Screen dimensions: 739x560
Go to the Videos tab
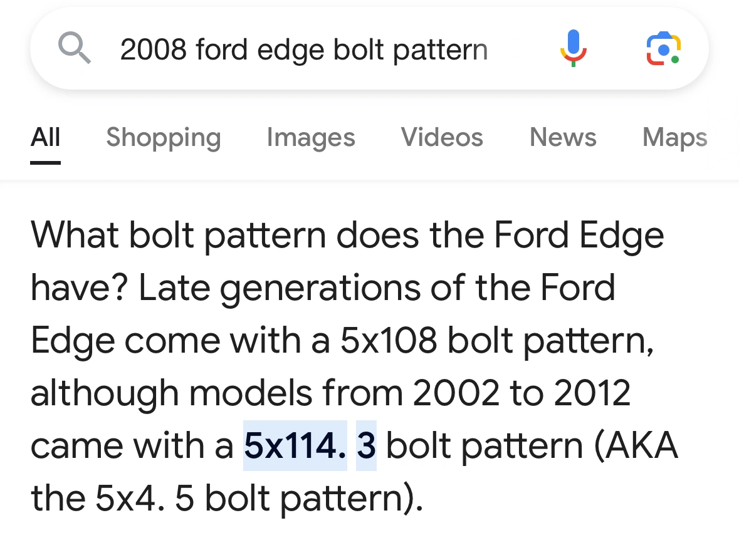[442, 137]
